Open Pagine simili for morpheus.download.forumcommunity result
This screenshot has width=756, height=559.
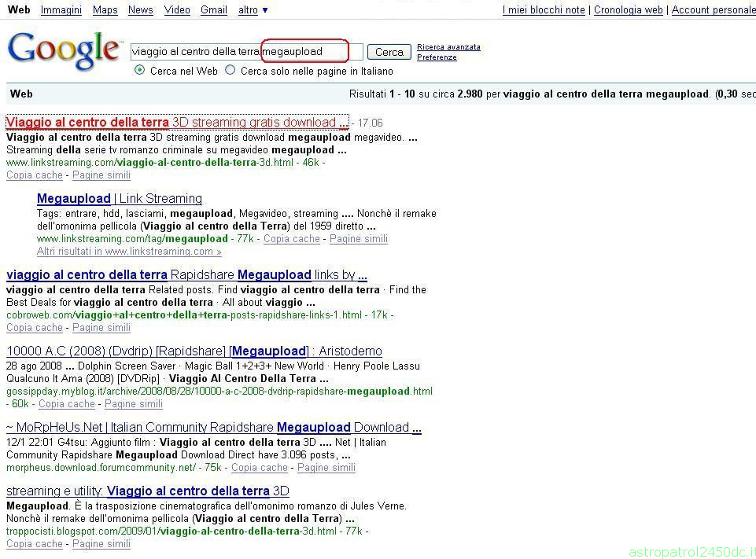[x=326, y=468]
